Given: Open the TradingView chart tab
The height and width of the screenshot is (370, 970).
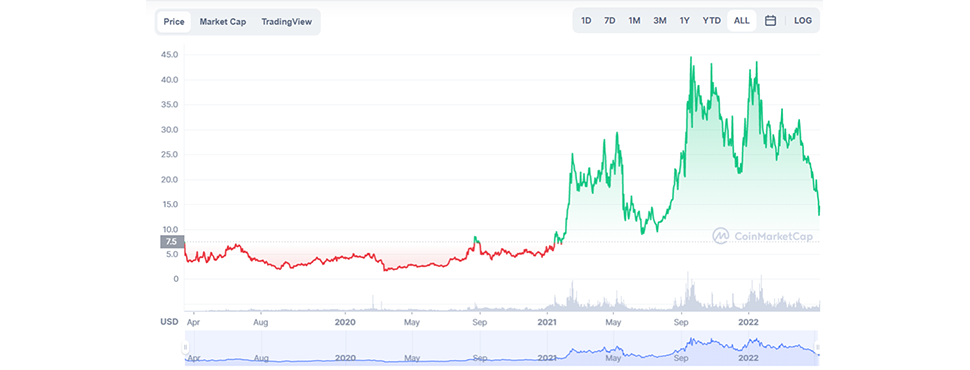Looking at the screenshot, I should 286,22.
